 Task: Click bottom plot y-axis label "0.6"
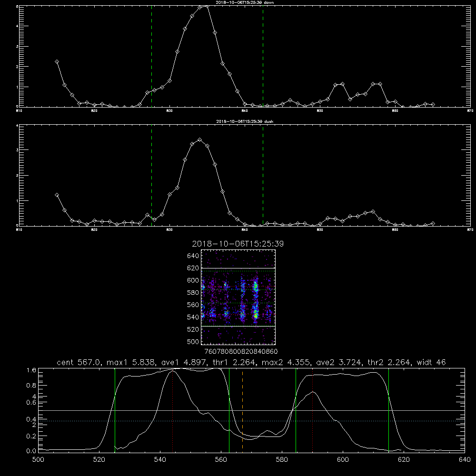pos(31,403)
